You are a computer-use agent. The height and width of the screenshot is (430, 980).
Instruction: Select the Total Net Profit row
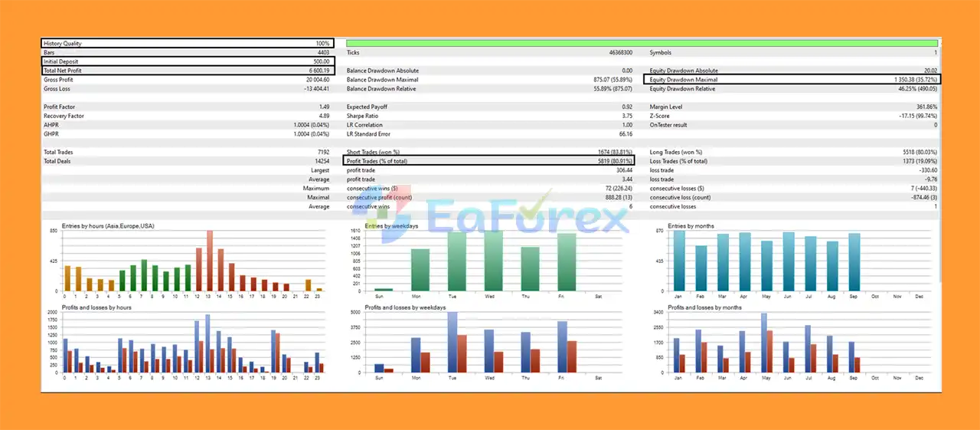[188, 71]
